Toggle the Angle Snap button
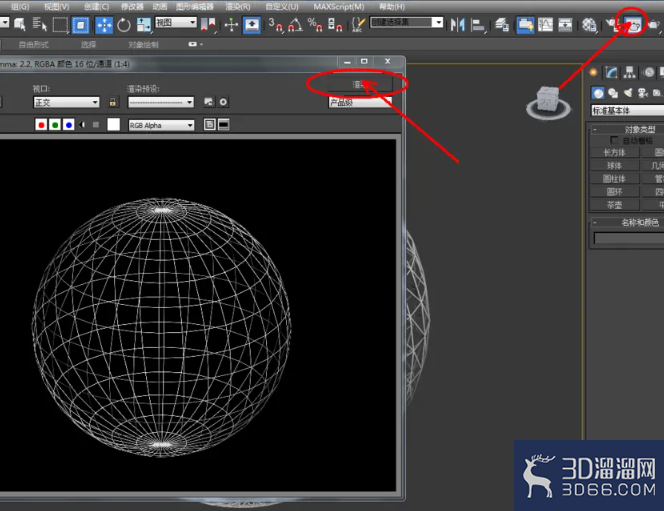Image resolution: width=664 pixels, height=511 pixels. pyautogui.click(x=295, y=25)
